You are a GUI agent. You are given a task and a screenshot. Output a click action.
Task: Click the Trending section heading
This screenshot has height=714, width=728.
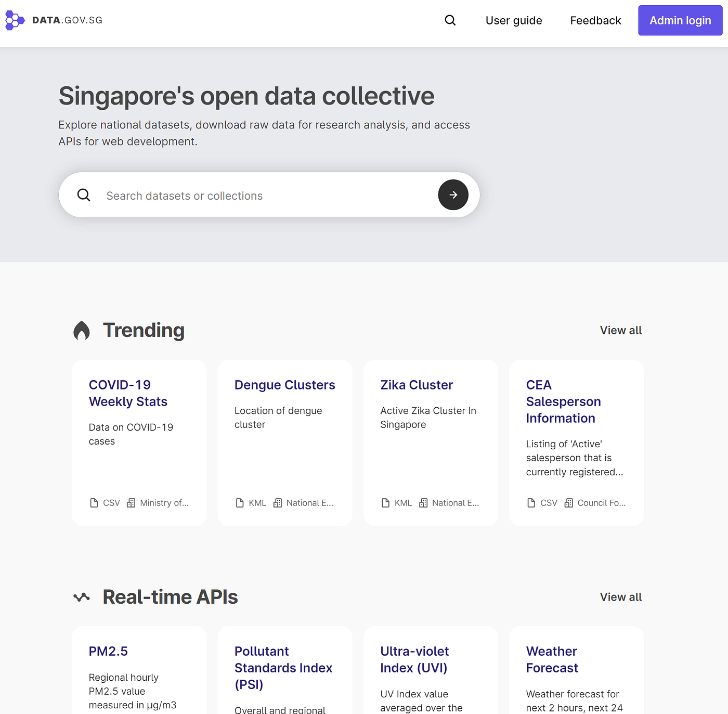[144, 330]
